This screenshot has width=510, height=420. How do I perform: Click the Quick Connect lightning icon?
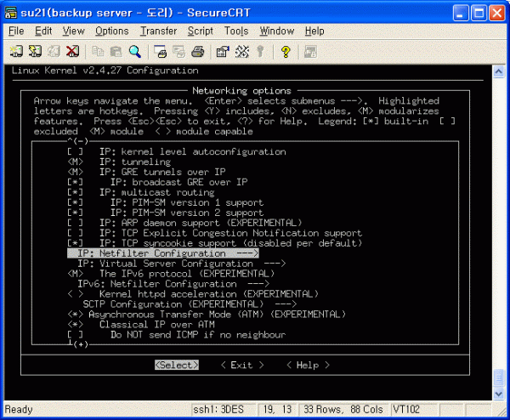[35, 51]
